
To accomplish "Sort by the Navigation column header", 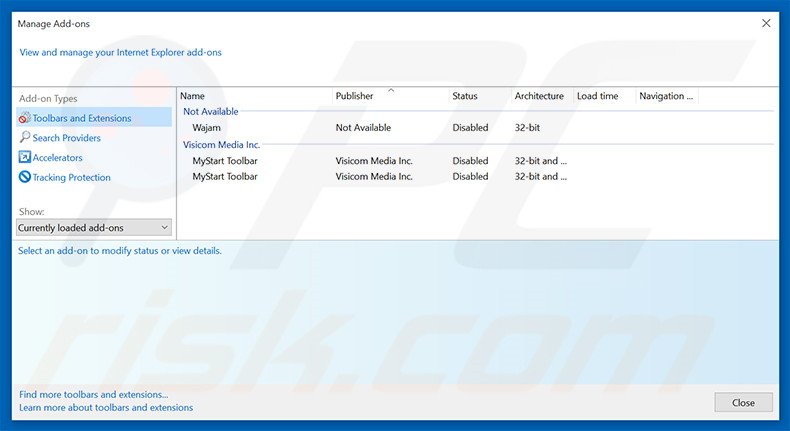I will coord(667,96).
